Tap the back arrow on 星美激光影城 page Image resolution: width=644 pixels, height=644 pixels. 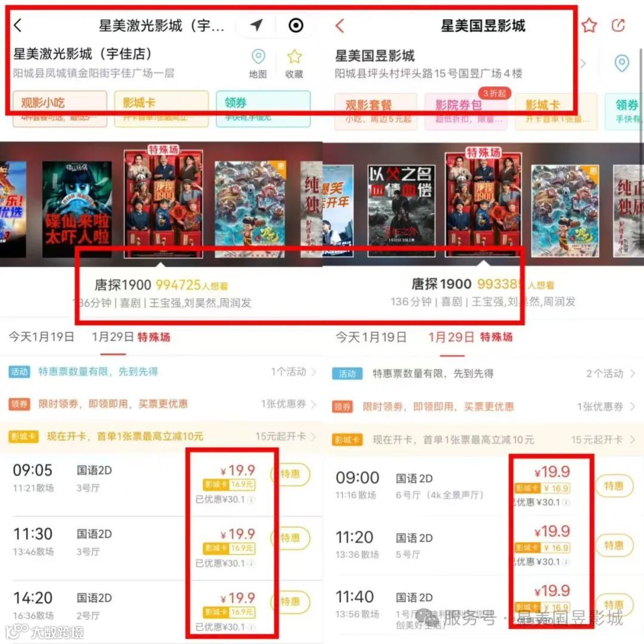(x=18, y=26)
